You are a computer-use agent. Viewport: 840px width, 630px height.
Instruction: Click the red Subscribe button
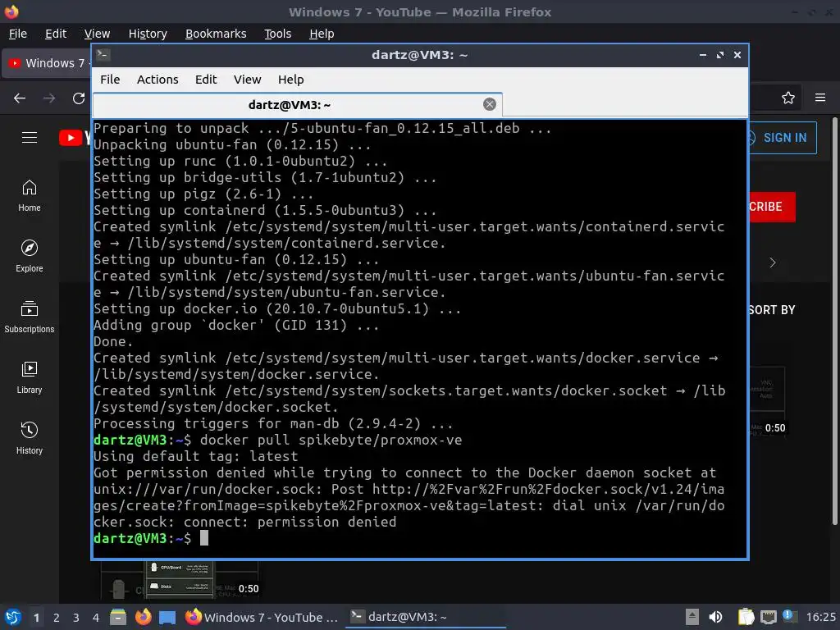tap(772, 207)
